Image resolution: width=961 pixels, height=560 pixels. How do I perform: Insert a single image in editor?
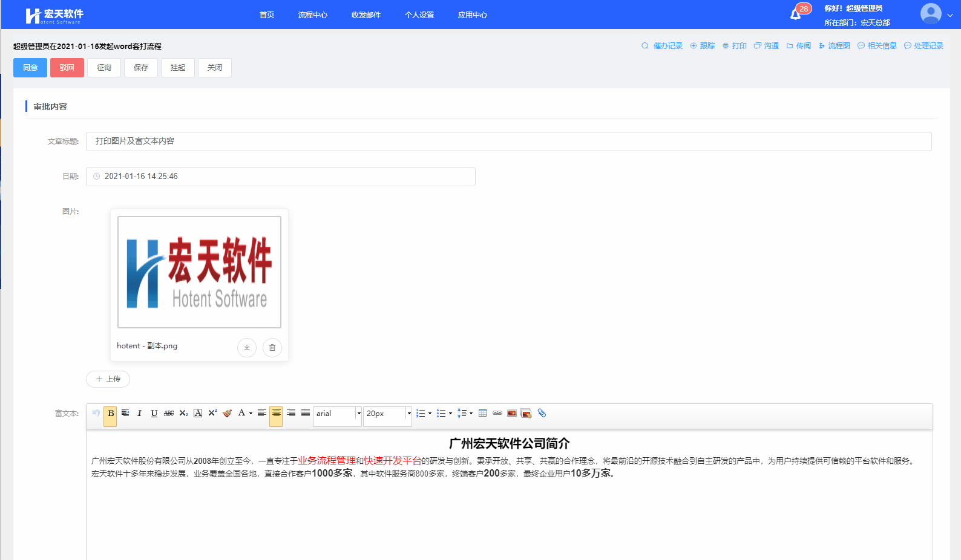click(x=512, y=413)
